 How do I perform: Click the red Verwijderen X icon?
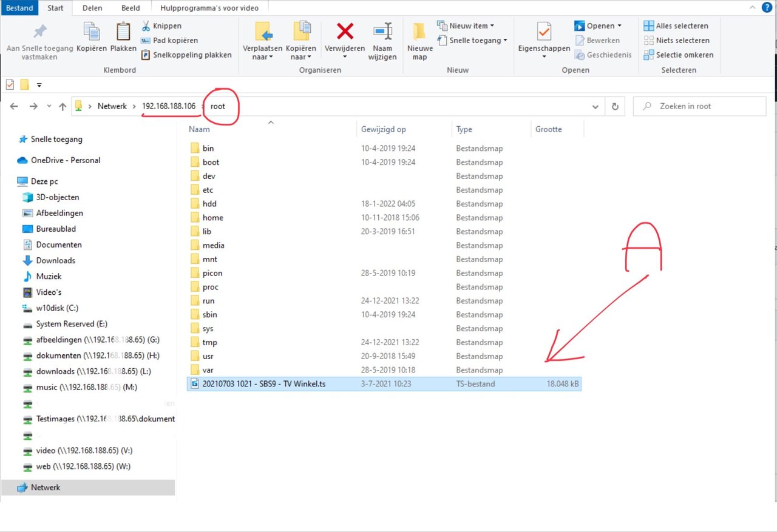(x=345, y=32)
